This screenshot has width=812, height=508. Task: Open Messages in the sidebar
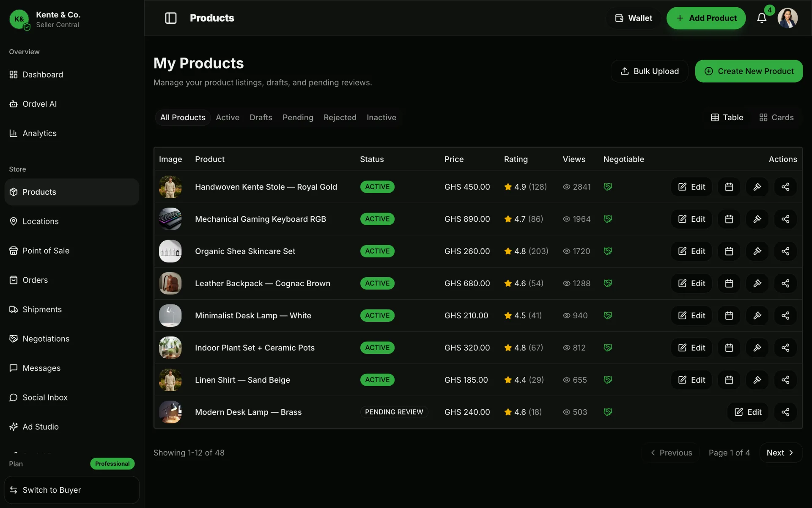pos(72,368)
